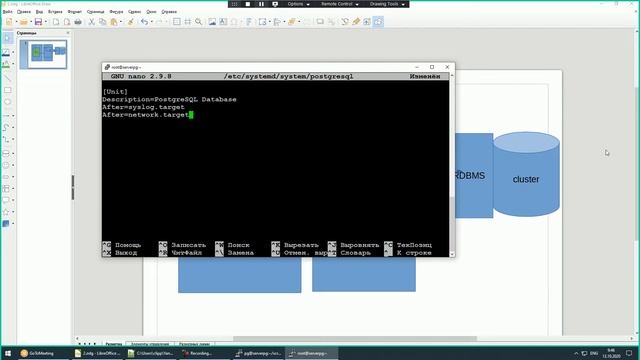This screenshot has width=640, height=360.
Task: Click the horizontal scrollbar in Draw
Action: click(354, 339)
